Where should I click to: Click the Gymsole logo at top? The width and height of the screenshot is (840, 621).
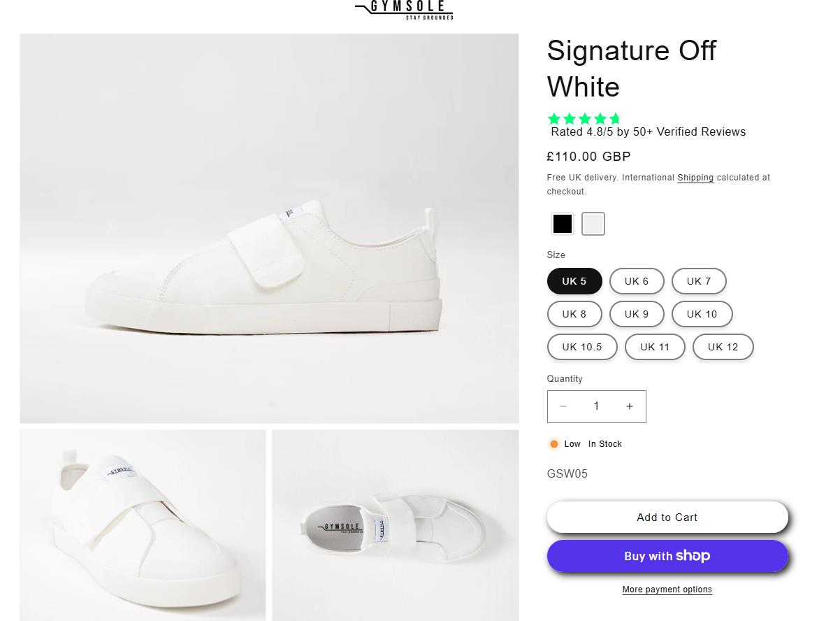pyautogui.click(x=404, y=9)
